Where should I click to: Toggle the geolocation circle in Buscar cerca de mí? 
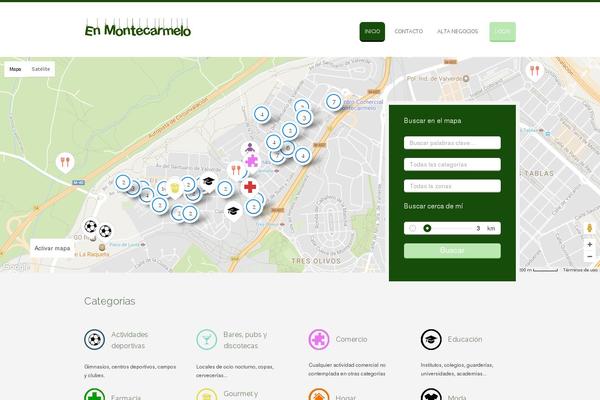pyautogui.click(x=412, y=228)
